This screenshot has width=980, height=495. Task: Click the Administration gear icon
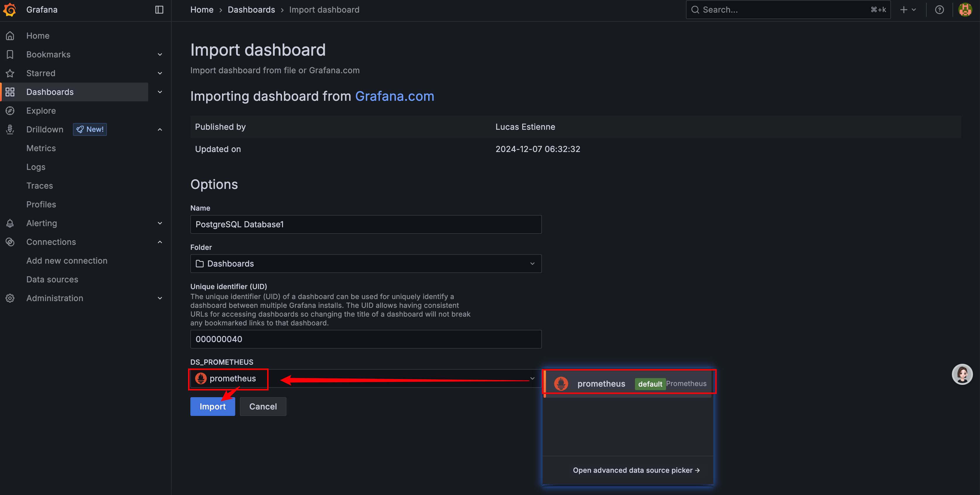point(10,298)
